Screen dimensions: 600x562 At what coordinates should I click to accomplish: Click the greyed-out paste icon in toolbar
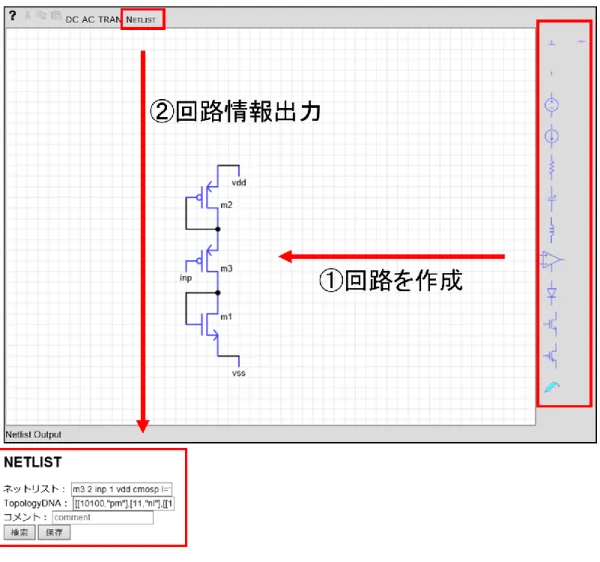[56, 16]
